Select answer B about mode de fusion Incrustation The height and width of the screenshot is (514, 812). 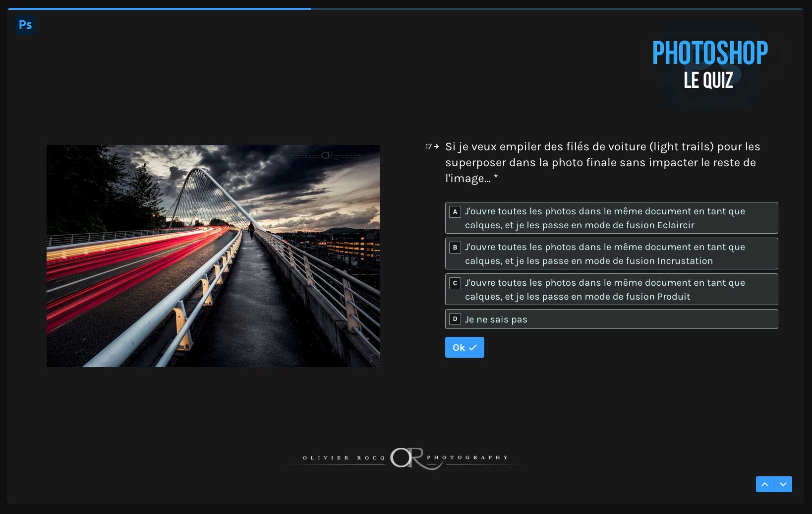tap(611, 254)
